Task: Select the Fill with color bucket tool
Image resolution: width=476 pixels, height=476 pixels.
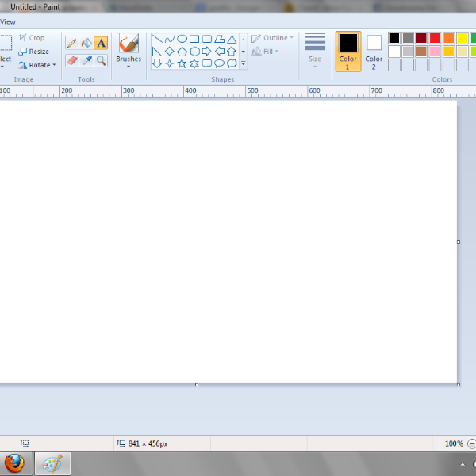Action: click(x=86, y=43)
